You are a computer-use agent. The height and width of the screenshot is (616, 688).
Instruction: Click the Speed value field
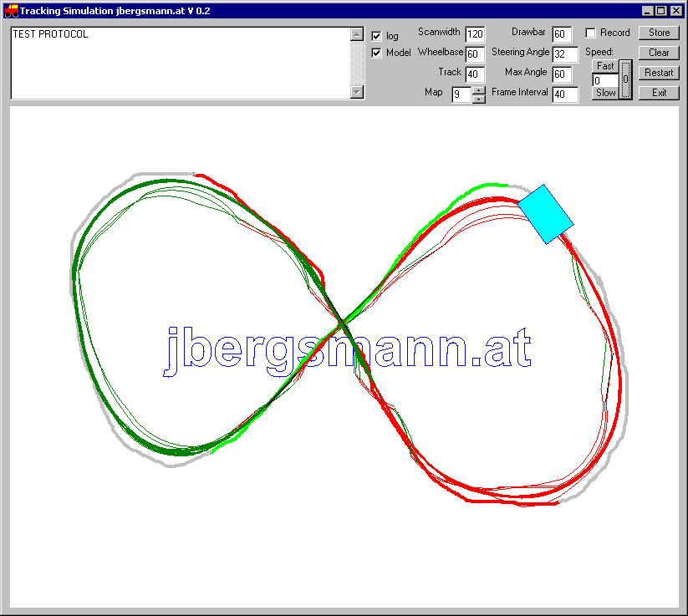click(605, 80)
